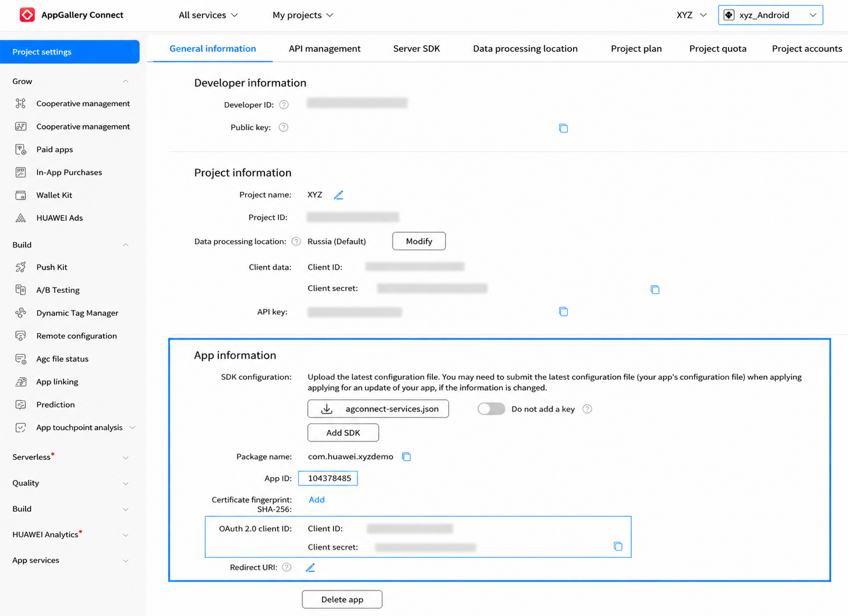Image resolution: width=848 pixels, height=616 pixels.
Task: Click the Prediction sidebar icon
Action: pyautogui.click(x=21, y=405)
